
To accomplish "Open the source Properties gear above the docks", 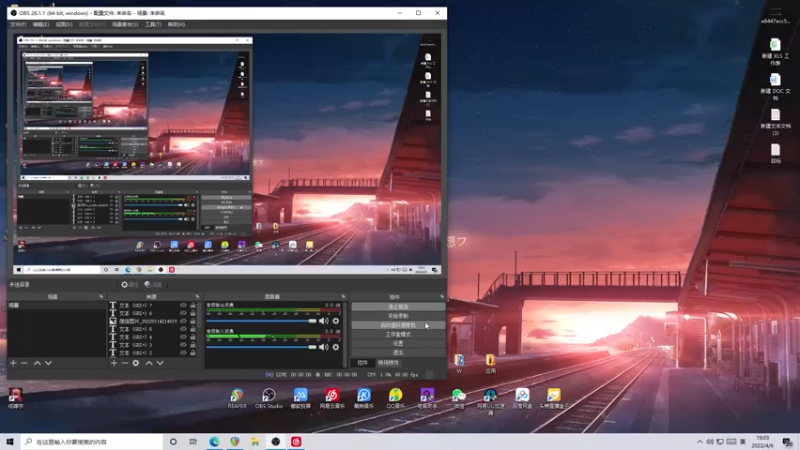I will 130,284.
